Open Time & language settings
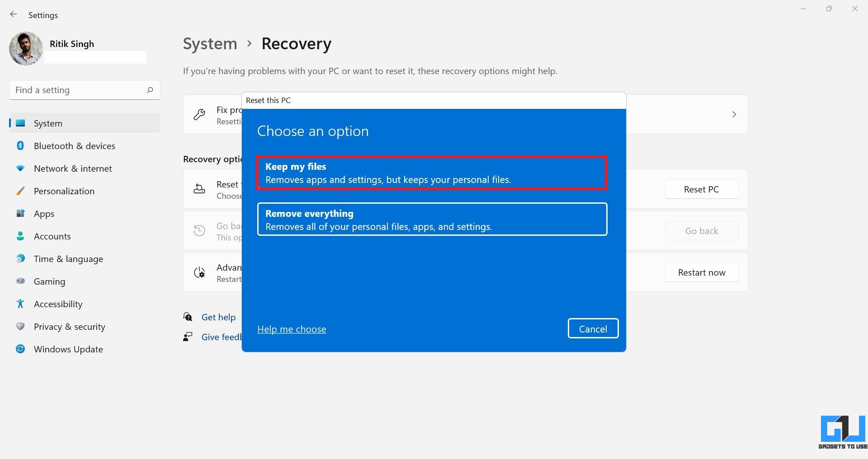 (85, 258)
